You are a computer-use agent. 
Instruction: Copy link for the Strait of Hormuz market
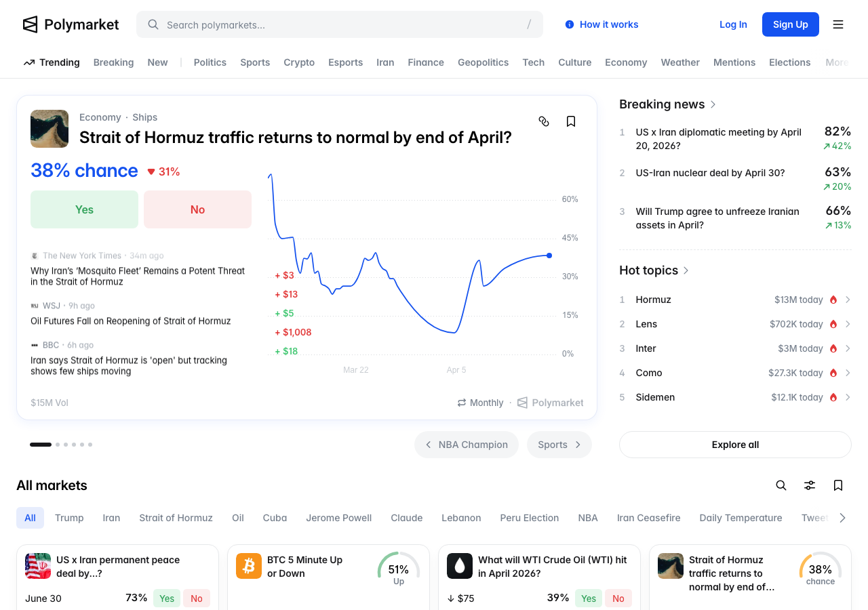[x=544, y=121]
